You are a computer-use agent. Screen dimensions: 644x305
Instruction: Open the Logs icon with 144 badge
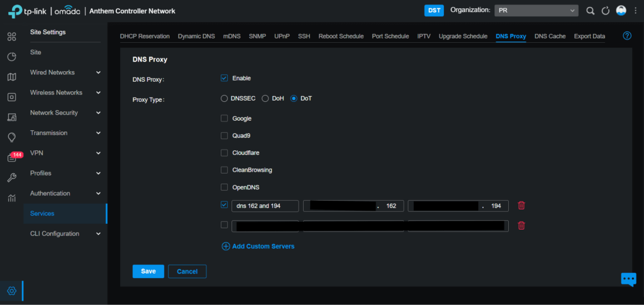[x=12, y=158]
